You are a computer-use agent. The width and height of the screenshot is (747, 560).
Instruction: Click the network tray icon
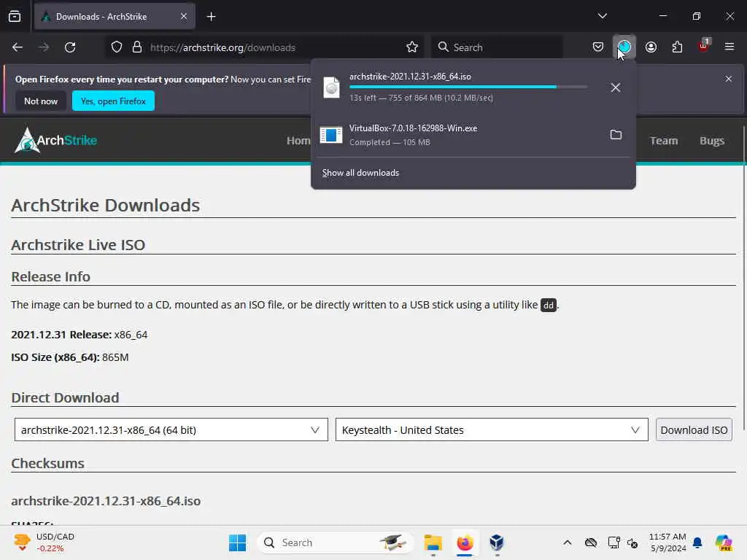[614, 542]
